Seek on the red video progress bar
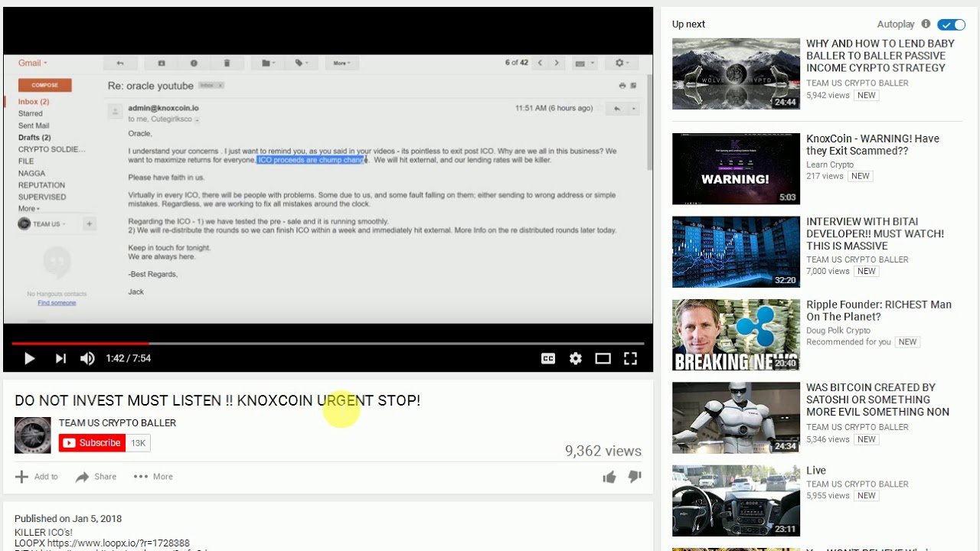This screenshot has width=980, height=551. click(x=328, y=344)
